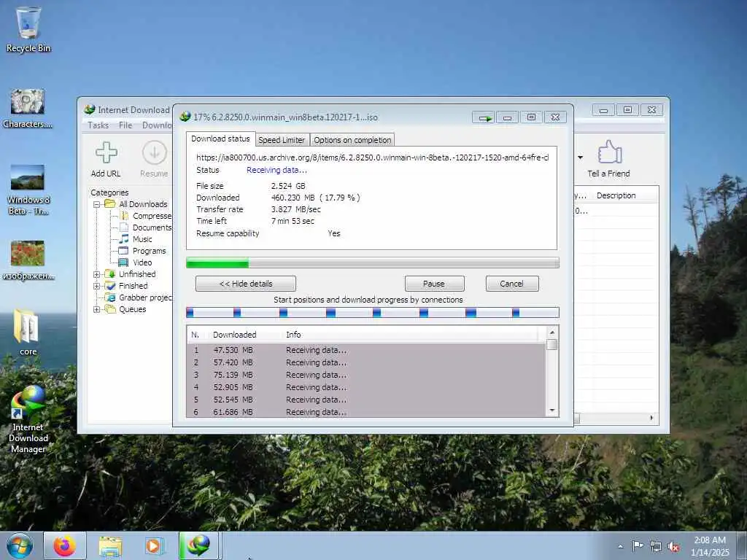Collapse the All Downloads tree node
Screen dimensions: 747x560
click(x=97, y=204)
